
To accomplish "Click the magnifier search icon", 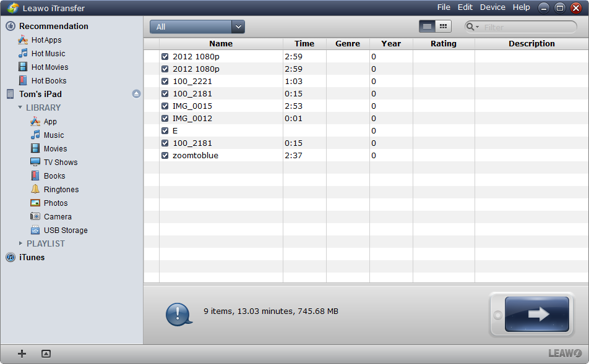I will click(x=470, y=27).
